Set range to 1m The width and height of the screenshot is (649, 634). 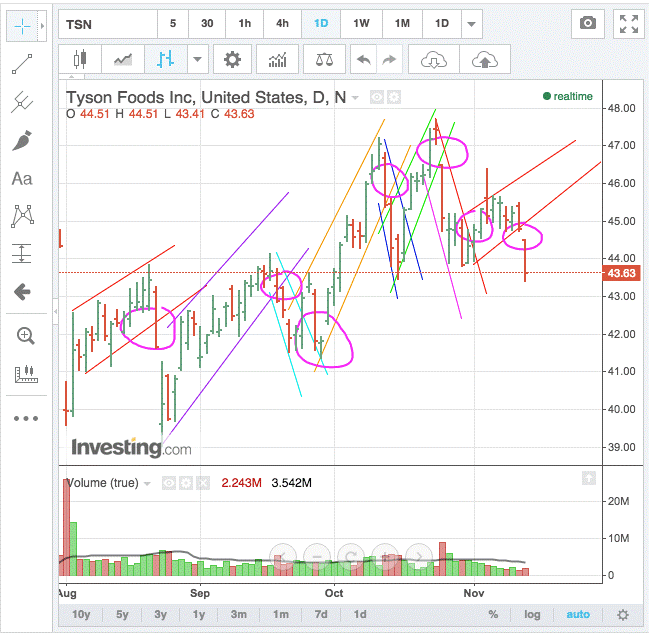281,615
